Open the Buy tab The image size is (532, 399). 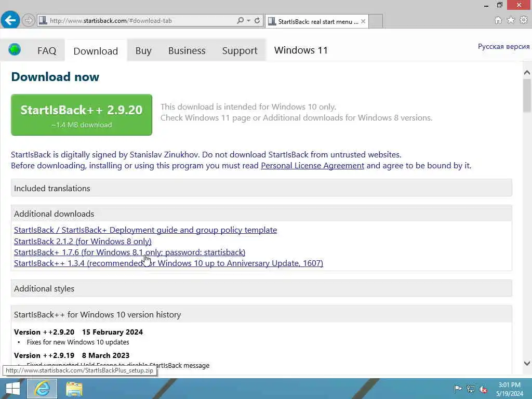click(143, 50)
